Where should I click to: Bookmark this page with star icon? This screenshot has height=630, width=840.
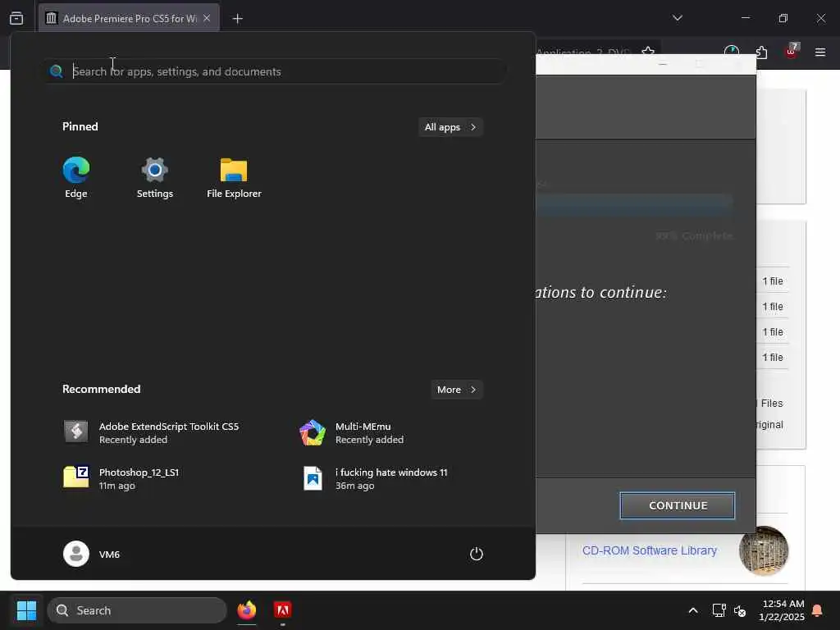tap(648, 52)
